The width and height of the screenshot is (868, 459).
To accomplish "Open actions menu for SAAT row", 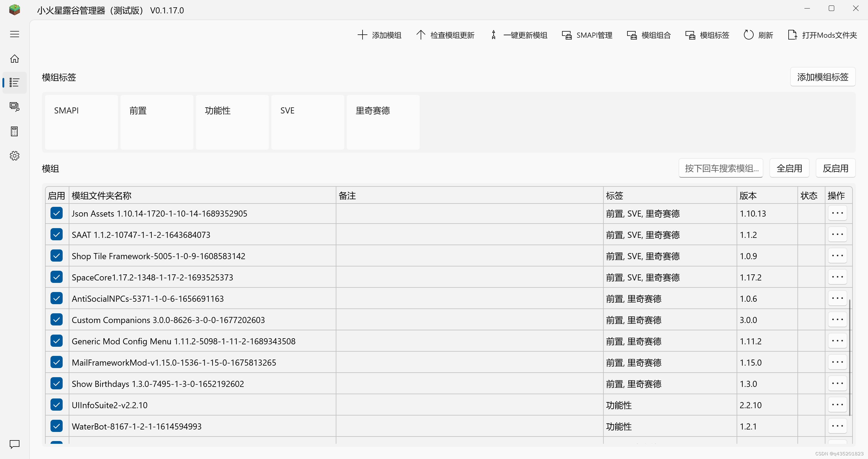I will click(x=837, y=235).
